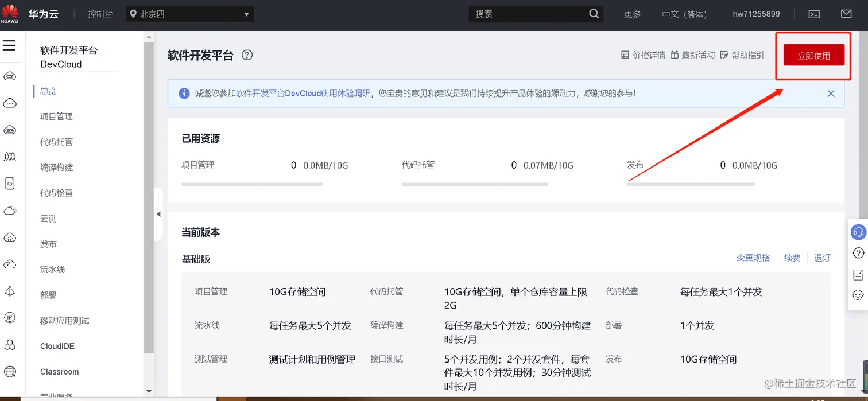Click the red 立即使用 button

[x=814, y=55]
